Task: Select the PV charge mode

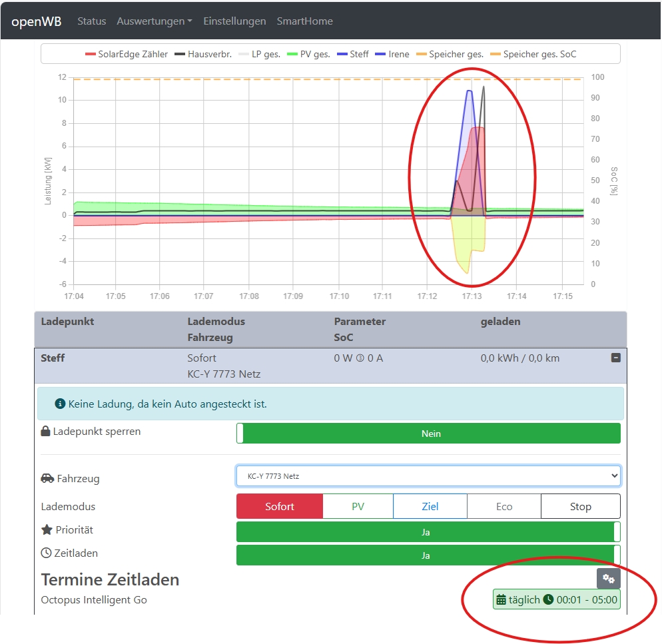Action: (358, 507)
